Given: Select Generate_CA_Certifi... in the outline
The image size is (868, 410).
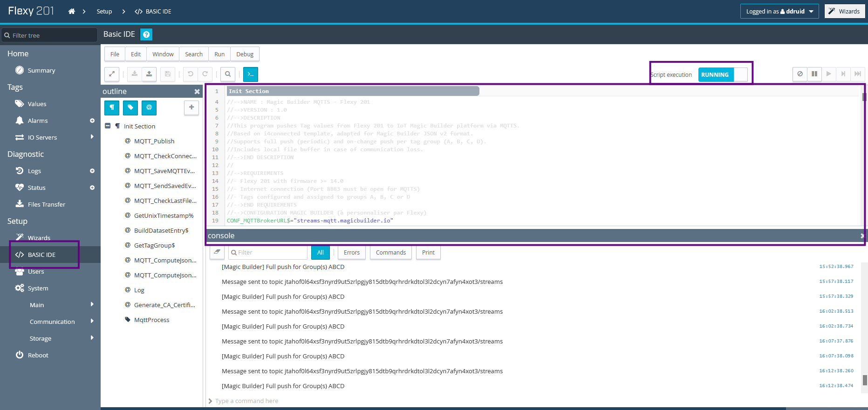Looking at the screenshot, I should click(164, 305).
